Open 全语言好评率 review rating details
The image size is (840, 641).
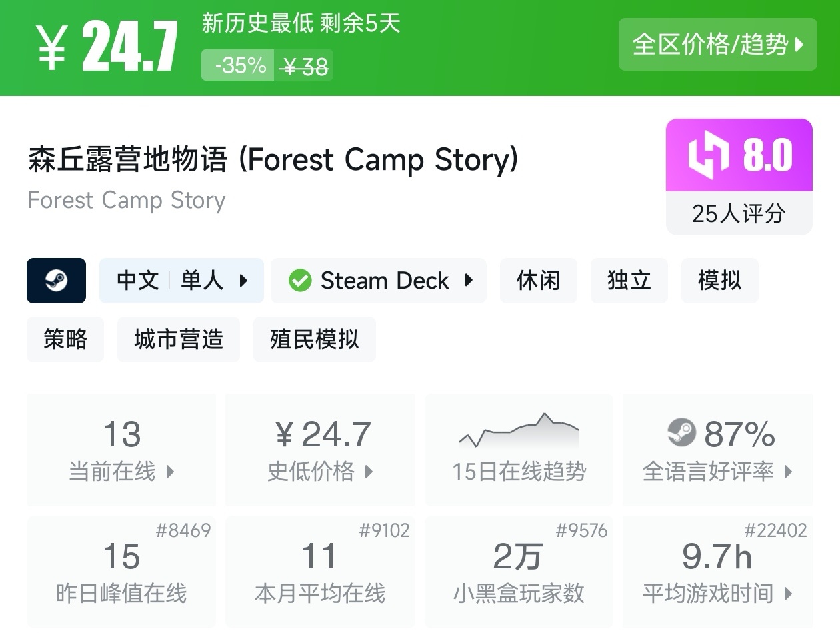pos(789,472)
